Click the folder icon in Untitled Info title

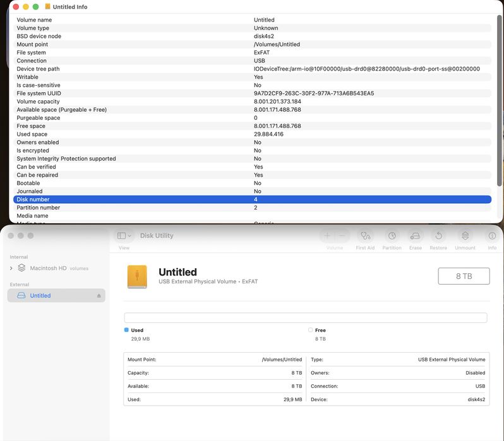tap(47, 6)
